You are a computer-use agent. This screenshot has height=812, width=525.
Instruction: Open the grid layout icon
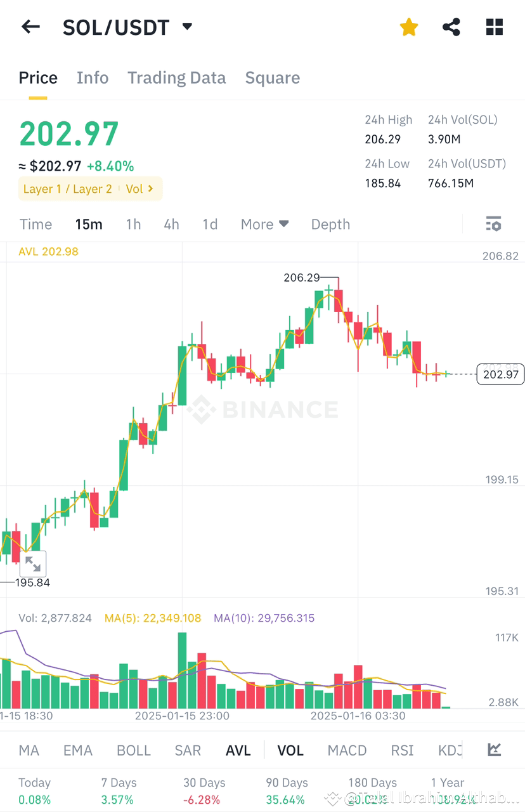pyautogui.click(x=495, y=27)
